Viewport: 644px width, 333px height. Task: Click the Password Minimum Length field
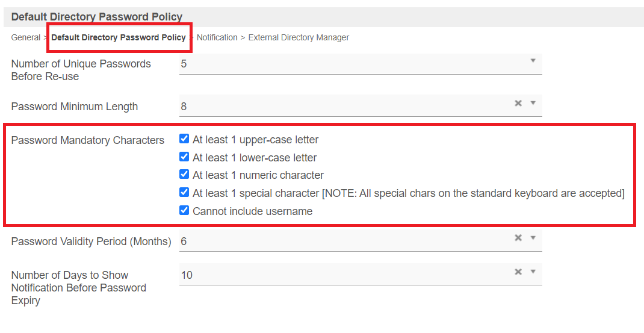(343, 107)
